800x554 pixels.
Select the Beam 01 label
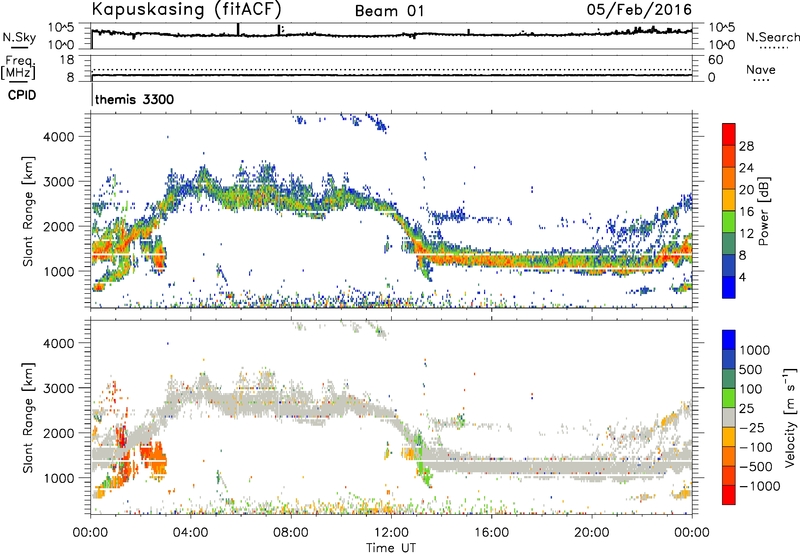(x=389, y=11)
